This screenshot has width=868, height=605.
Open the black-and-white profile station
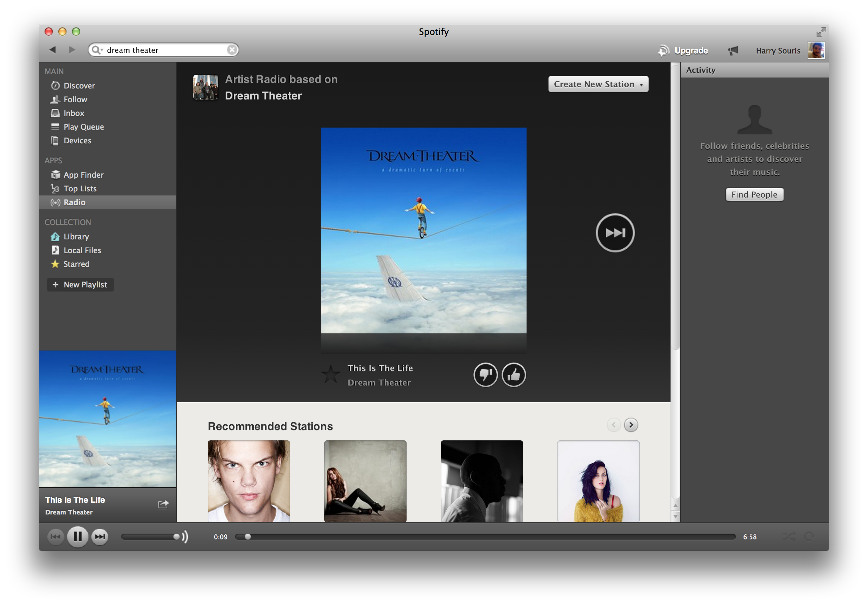click(482, 481)
